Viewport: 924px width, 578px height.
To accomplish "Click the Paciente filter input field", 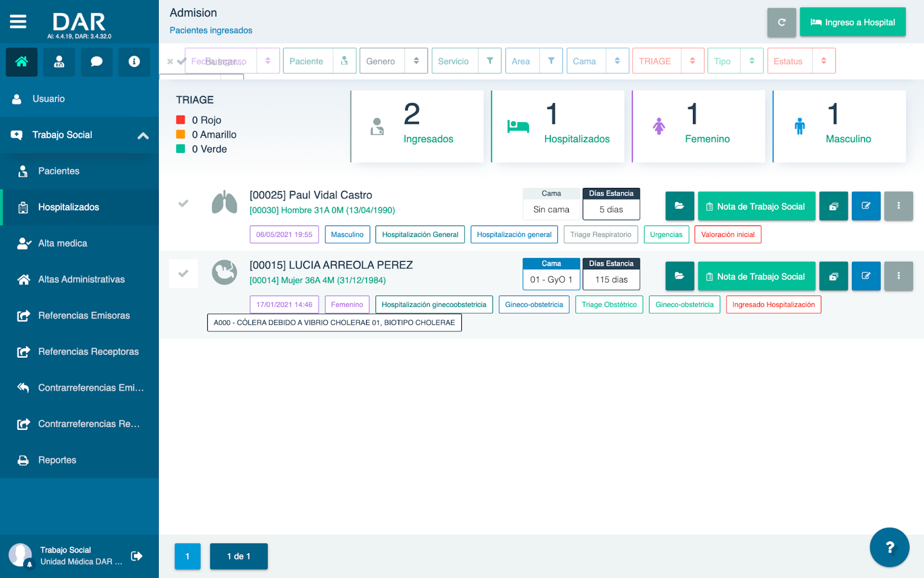I will click(308, 61).
